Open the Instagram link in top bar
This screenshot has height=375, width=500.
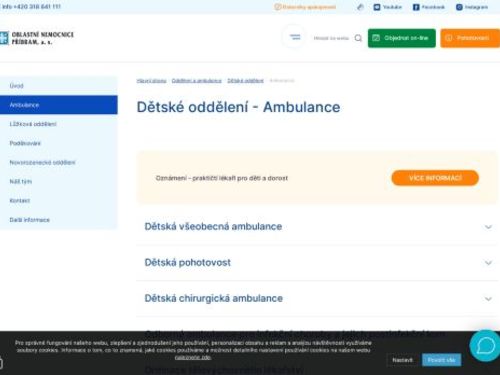point(472,7)
